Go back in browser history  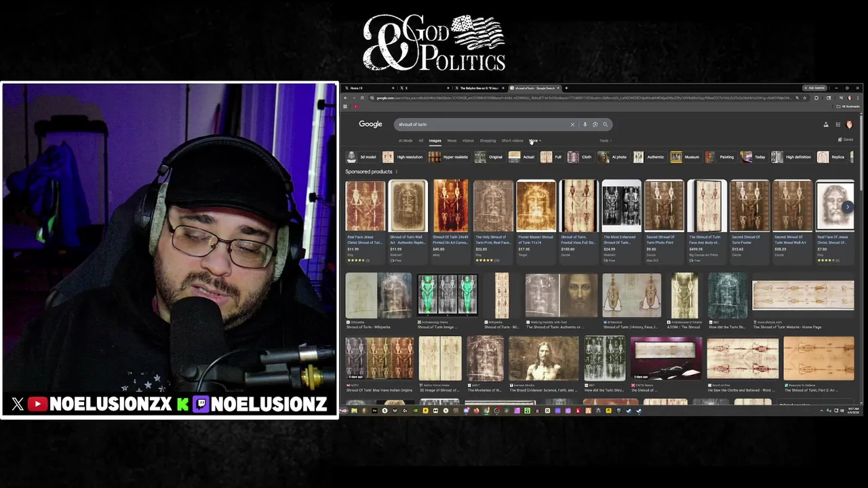point(345,98)
